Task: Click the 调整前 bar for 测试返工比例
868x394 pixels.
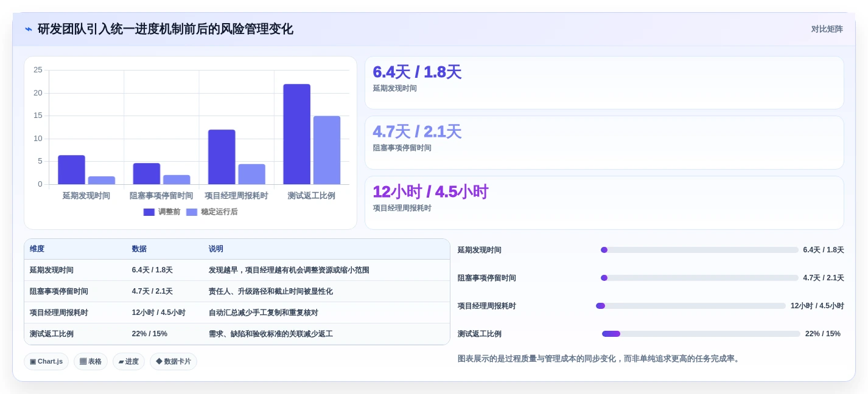Action: coord(296,134)
